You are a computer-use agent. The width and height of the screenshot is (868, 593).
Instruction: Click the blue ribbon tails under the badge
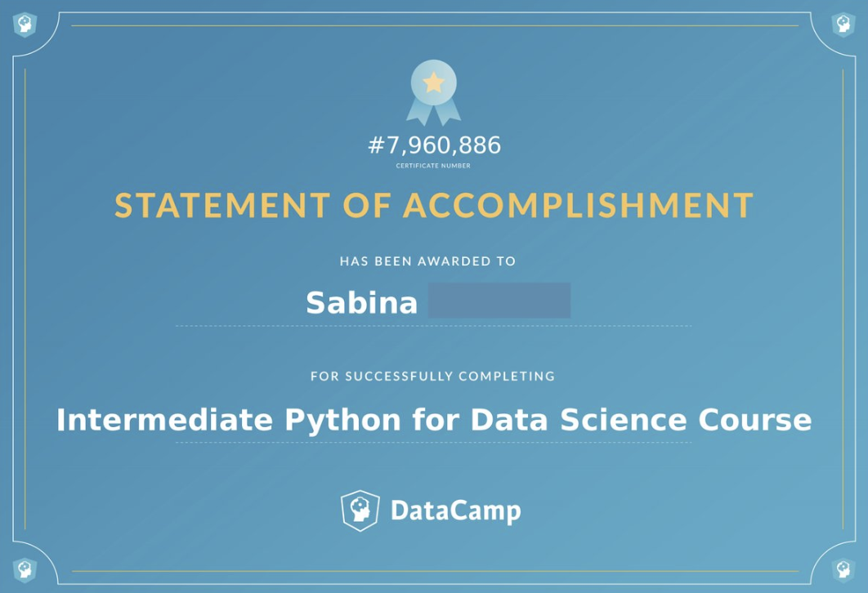click(433, 113)
